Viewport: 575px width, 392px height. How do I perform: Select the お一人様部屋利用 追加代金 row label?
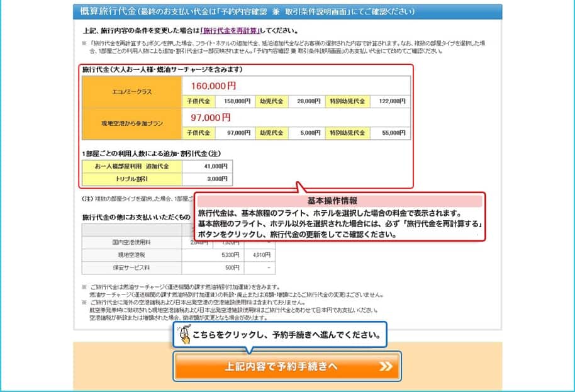pyautogui.click(x=131, y=166)
